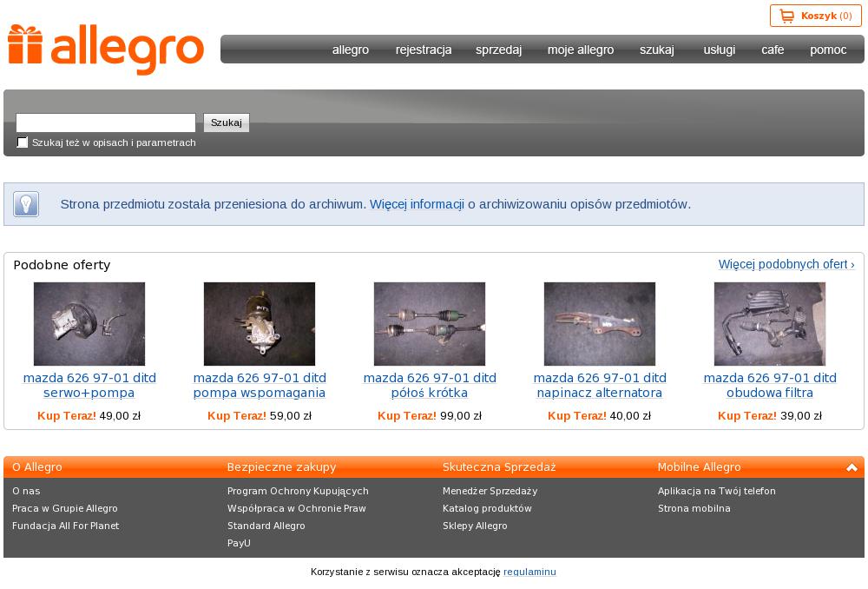The image size is (868, 589).
Task: Click Kup Teraz! 59,00 zł price
Action: tap(259, 415)
